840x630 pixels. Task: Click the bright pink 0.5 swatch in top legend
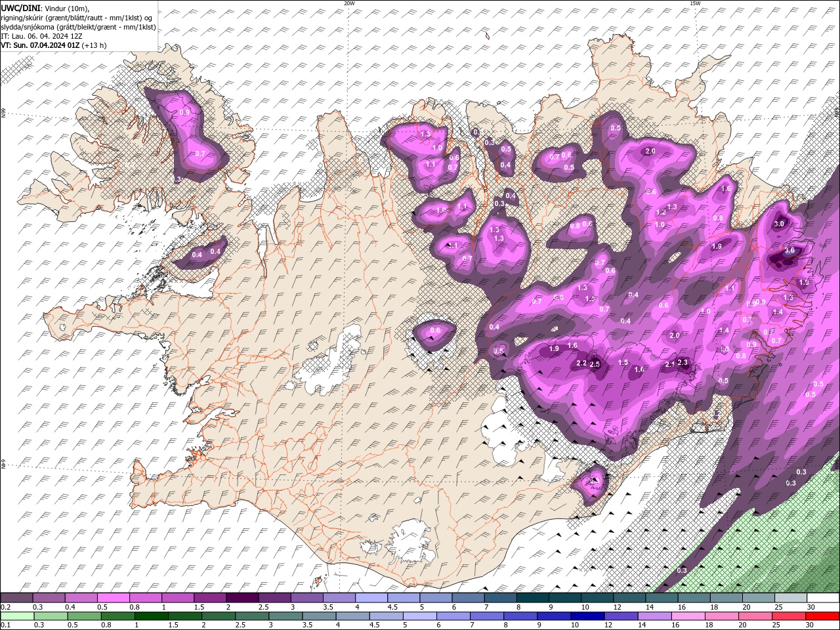click(x=113, y=598)
